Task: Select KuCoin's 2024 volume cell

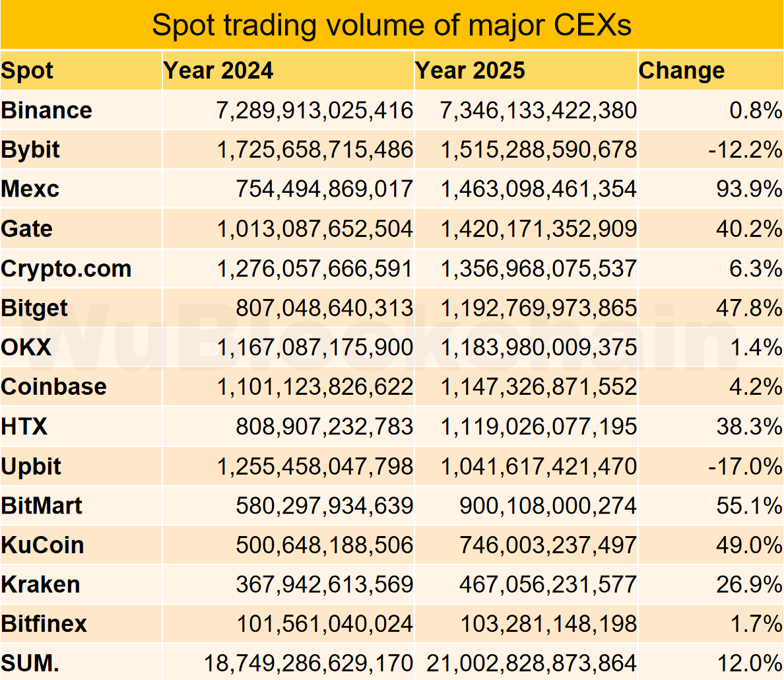Action: click(324, 545)
